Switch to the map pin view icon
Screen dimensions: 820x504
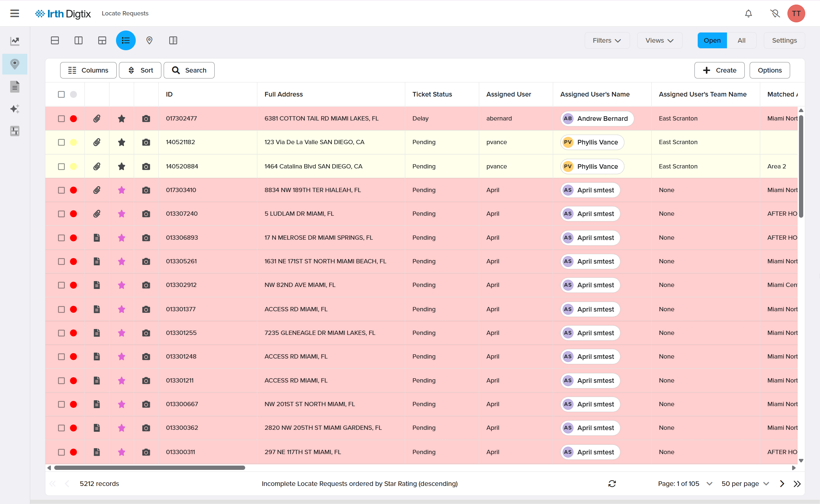pos(149,40)
